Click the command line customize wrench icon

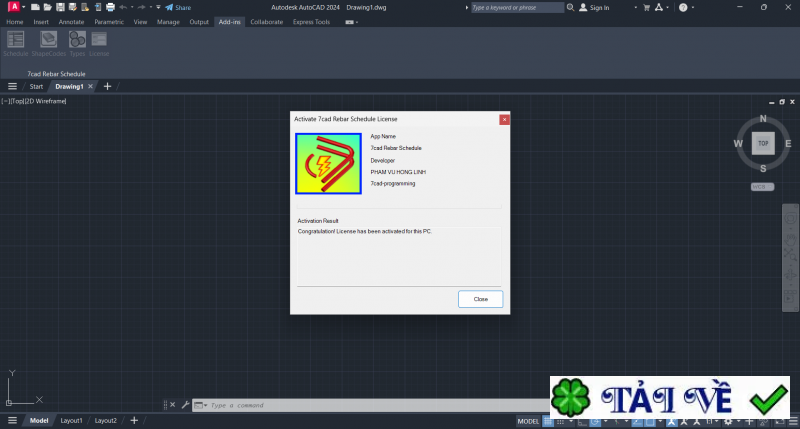pyautogui.click(x=185, y=405)
